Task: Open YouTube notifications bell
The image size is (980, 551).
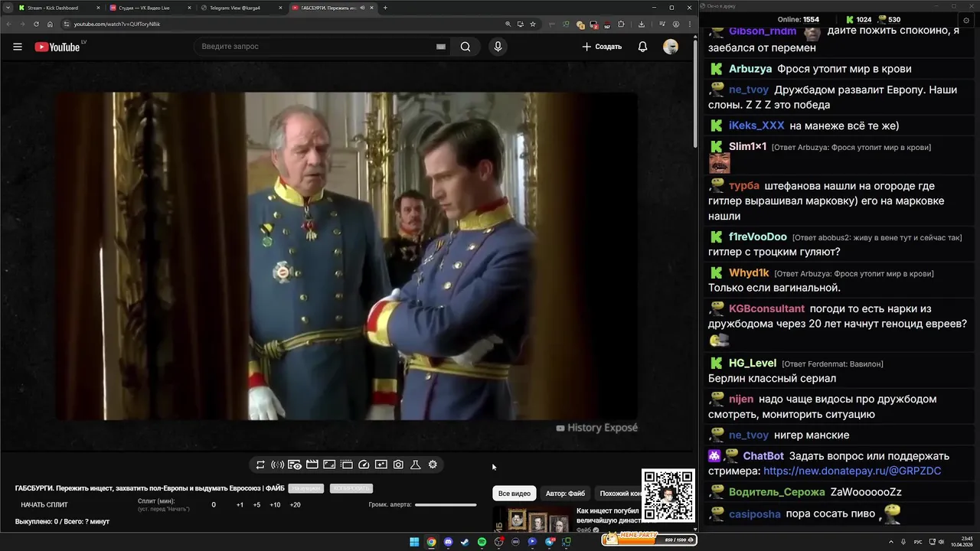Action: (x=642, y=47)
